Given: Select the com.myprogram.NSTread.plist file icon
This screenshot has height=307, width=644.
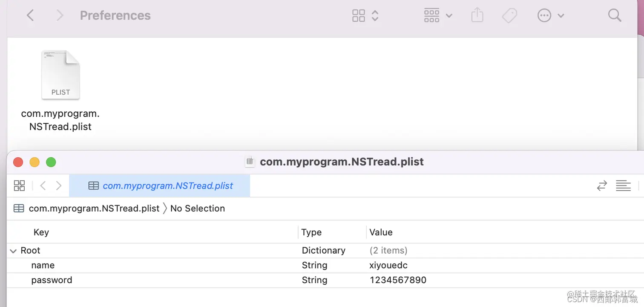Looking at the screenshot, I should pyautogui.click(x=60, y=75).
